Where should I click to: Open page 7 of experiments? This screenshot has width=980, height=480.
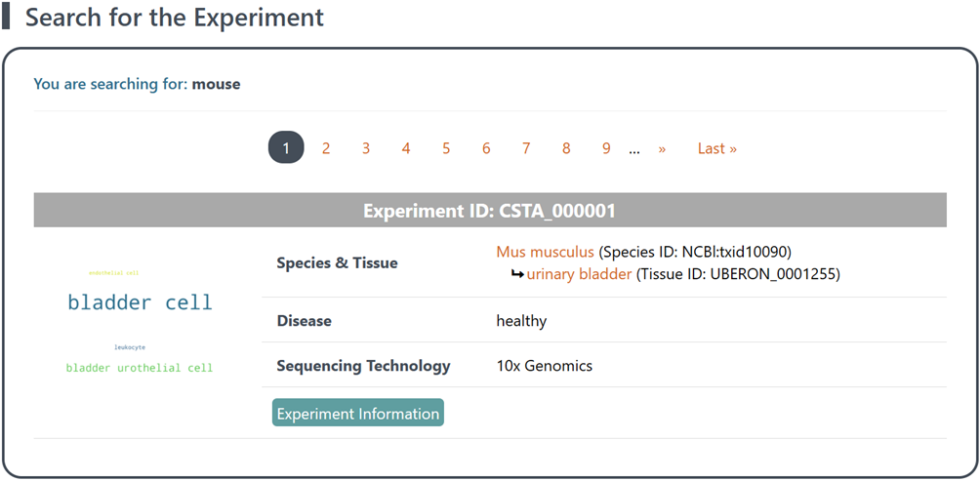coord(526,148)
